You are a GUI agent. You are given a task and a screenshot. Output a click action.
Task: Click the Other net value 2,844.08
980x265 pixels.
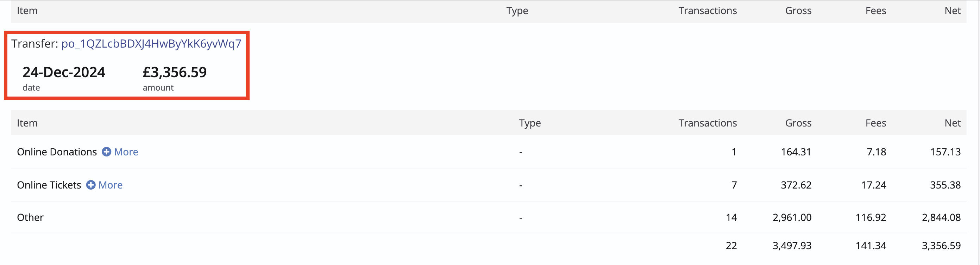[941, 217]
